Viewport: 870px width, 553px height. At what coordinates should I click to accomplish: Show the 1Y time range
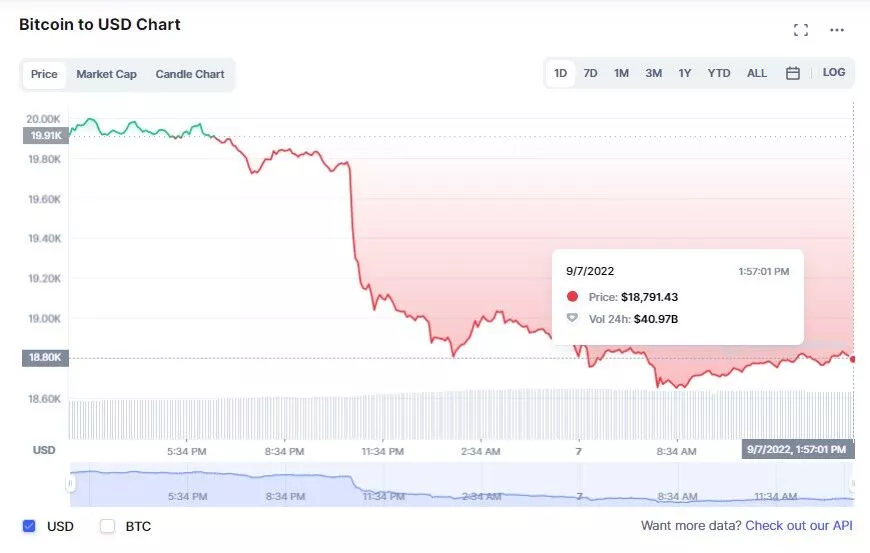tap(685, 73)
